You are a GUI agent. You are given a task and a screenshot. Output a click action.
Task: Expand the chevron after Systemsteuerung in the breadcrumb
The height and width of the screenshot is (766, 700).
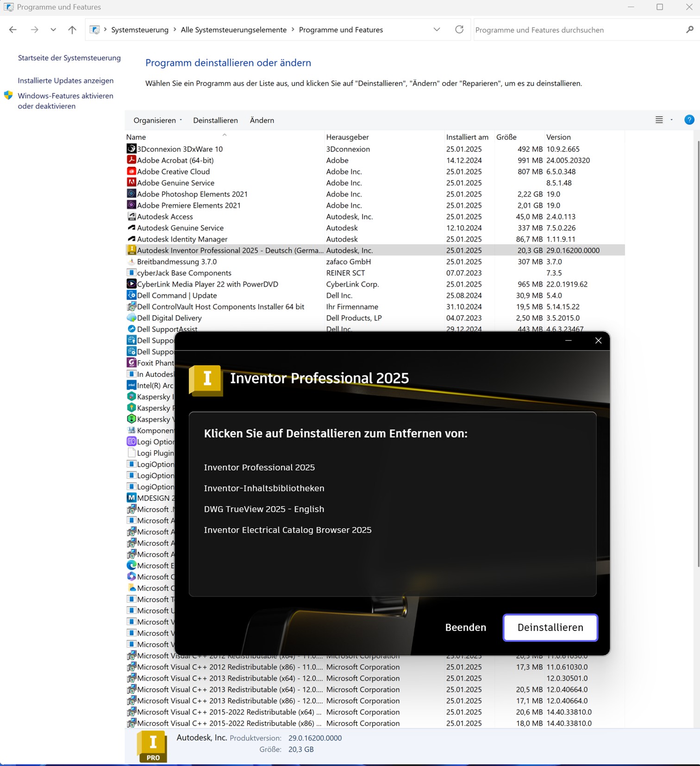point(175,30)
